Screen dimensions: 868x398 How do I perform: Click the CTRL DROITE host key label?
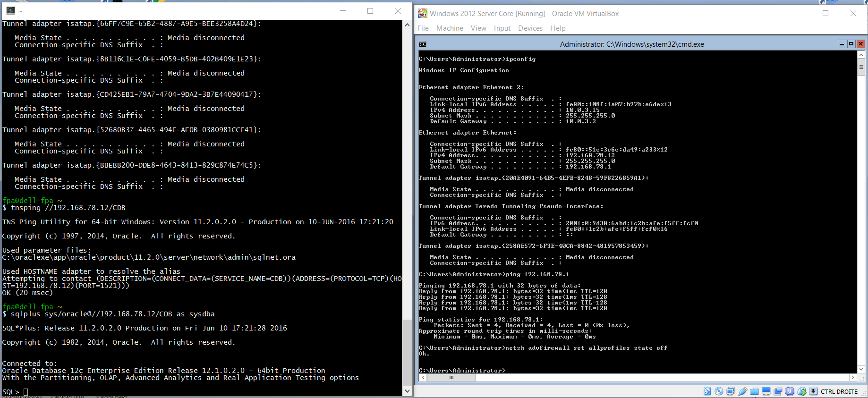(x=839, y=391)
